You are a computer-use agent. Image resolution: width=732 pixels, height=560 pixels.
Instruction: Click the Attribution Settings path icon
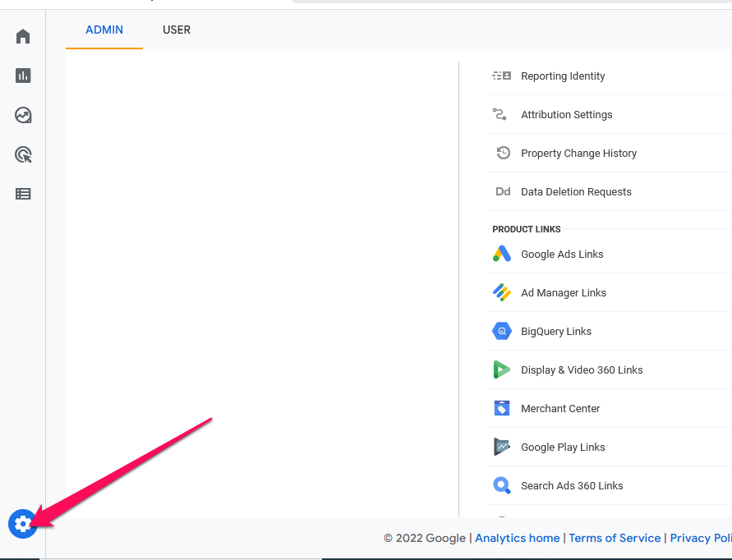(500, 114)
